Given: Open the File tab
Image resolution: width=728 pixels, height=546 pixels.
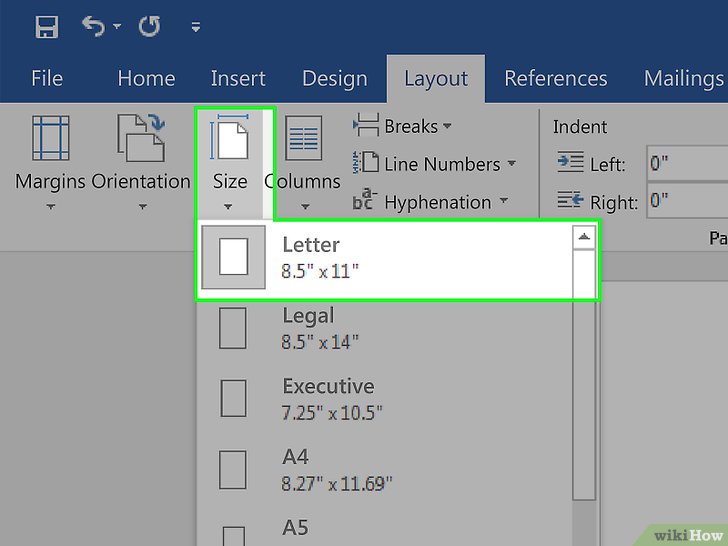Looking at the screenshot, I should tap(47, 78).
